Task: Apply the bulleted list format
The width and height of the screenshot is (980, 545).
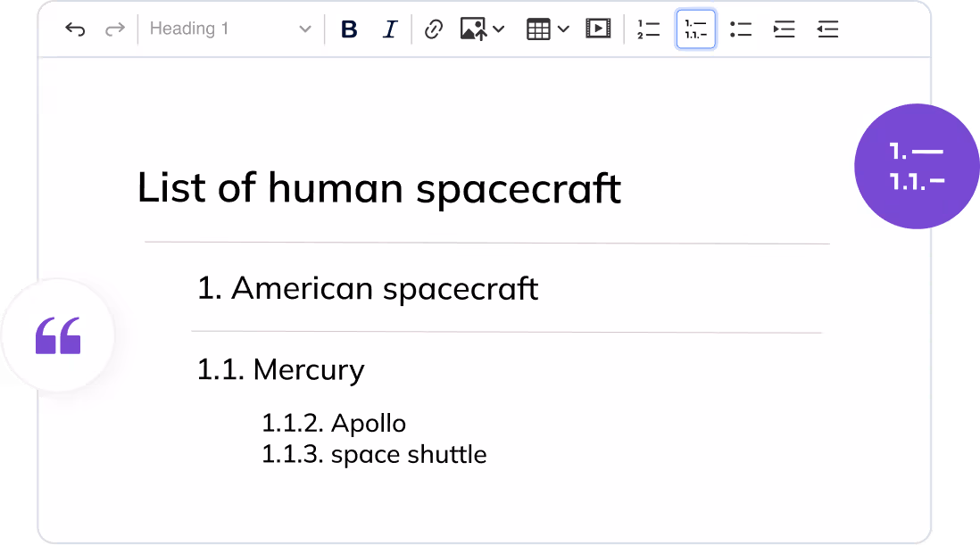Action: tap(740, 29)
